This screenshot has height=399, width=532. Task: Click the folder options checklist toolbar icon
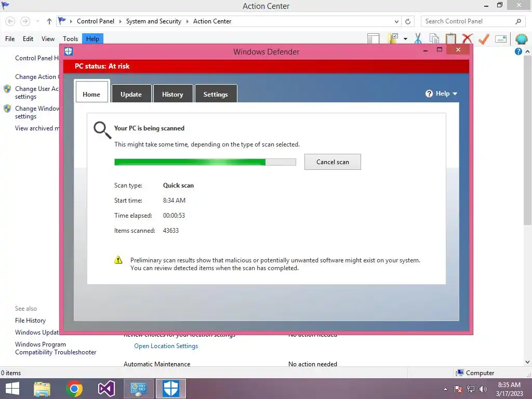(393, 38)
